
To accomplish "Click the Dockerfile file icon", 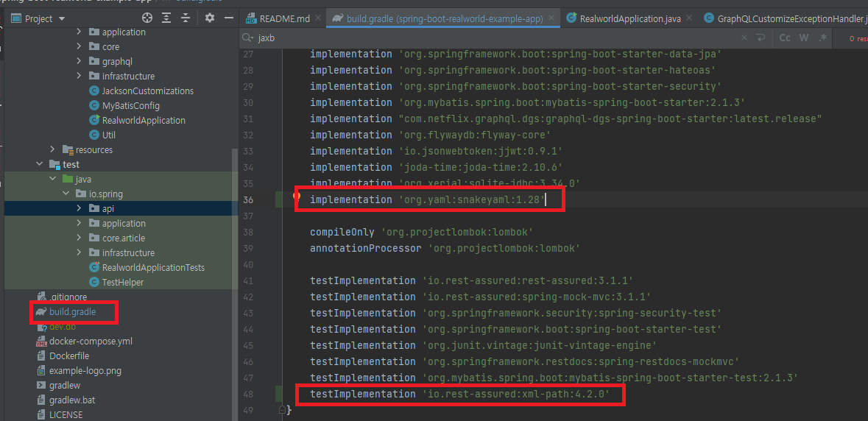I will pyautogui.click(x=41, y=355).
